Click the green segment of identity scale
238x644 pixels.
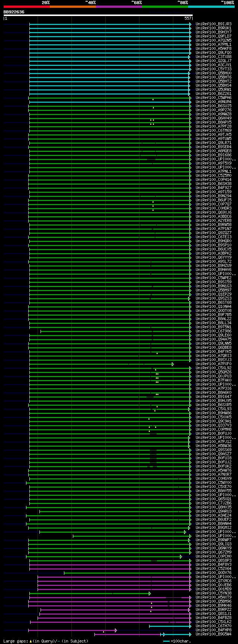[165, 7]
